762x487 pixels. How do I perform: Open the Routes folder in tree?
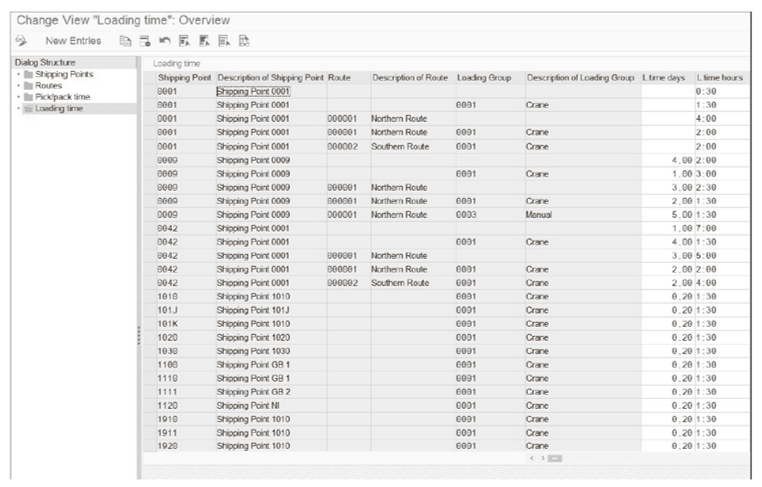tap(49, 86)
